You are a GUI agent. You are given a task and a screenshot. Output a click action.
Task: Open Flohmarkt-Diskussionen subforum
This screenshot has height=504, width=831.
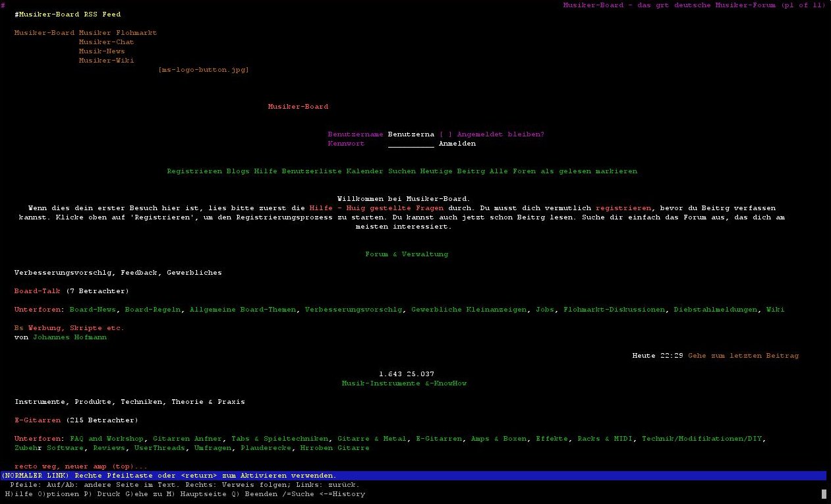[x=614, y=310]
